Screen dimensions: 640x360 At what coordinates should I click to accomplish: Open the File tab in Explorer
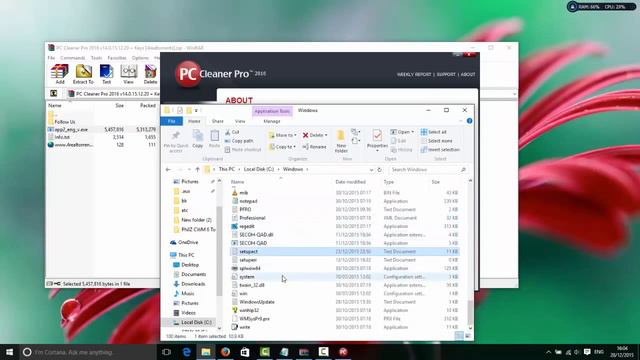pos(171,121)
